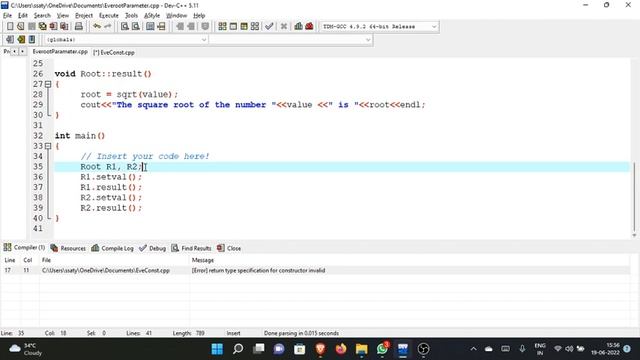Open taskbar Search magnifier
640x360 pixels.
click(x=238, y=349)
